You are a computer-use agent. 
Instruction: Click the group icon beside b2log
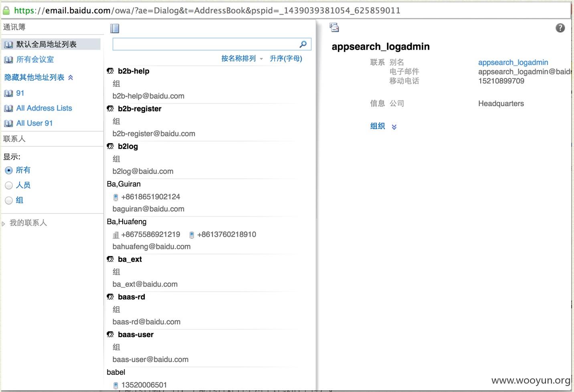(x=111, y=146)
